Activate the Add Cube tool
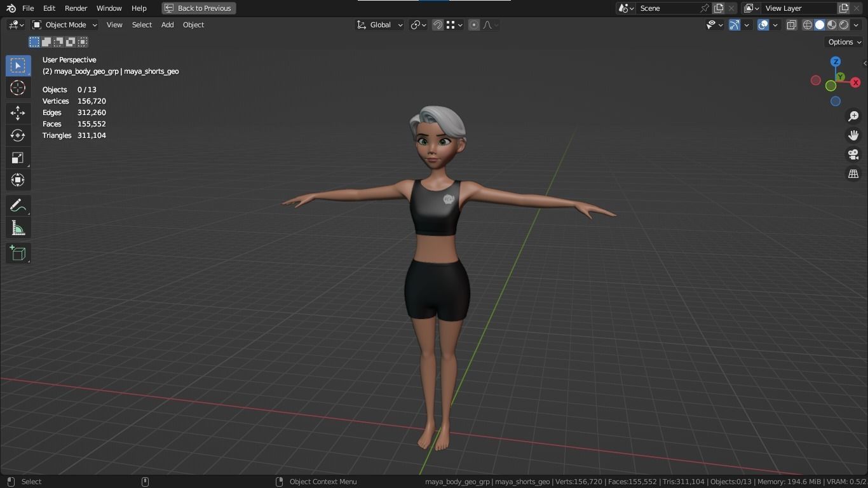 click(x=18, y=253)
